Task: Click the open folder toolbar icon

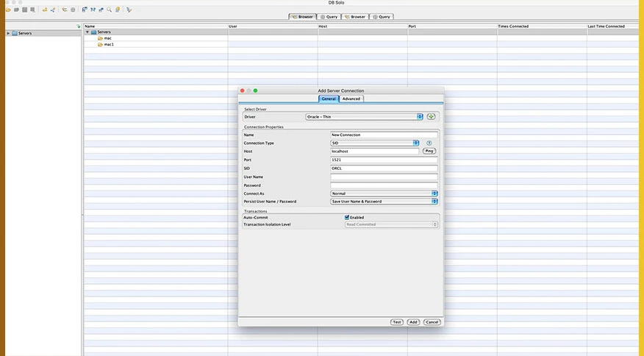Action: click(8, 10)
